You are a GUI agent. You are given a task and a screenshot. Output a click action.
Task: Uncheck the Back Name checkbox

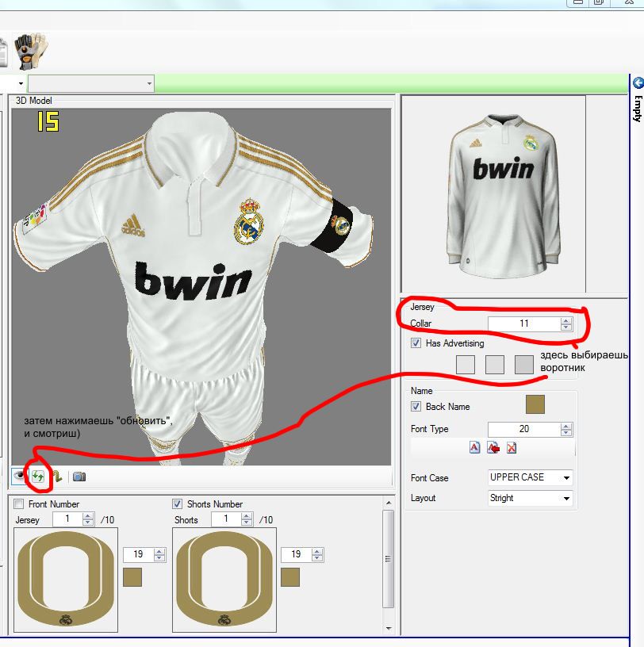(x=416, y=407)
